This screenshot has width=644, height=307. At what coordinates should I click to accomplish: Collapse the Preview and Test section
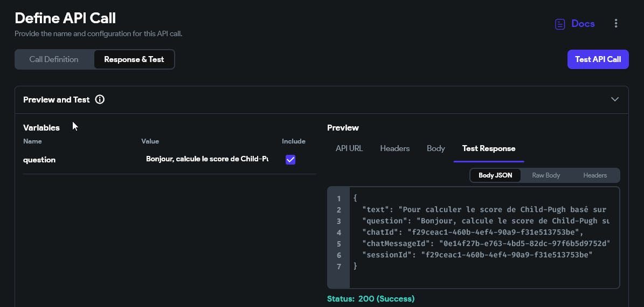click(x=614, y=100)
